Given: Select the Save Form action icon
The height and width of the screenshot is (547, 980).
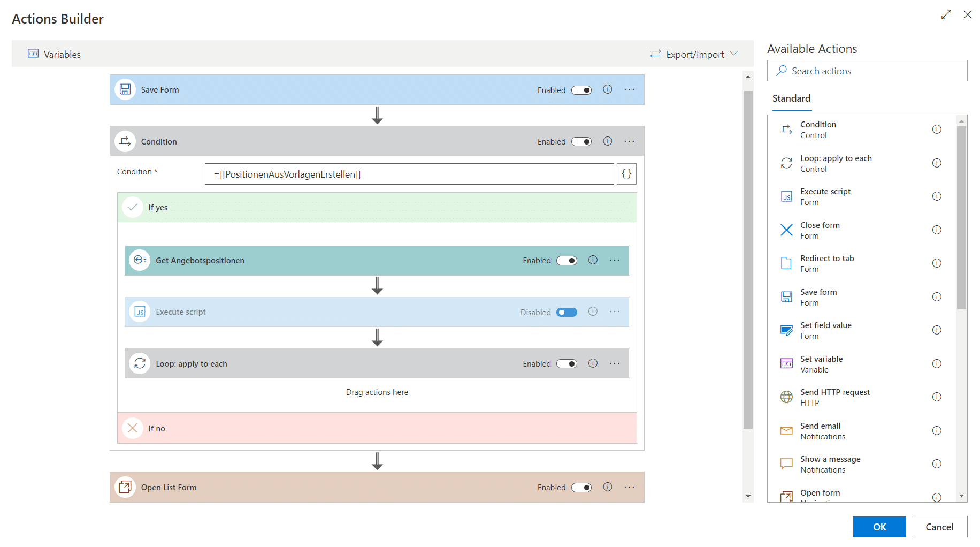Looking at the screenshot, I should (125, 89).
